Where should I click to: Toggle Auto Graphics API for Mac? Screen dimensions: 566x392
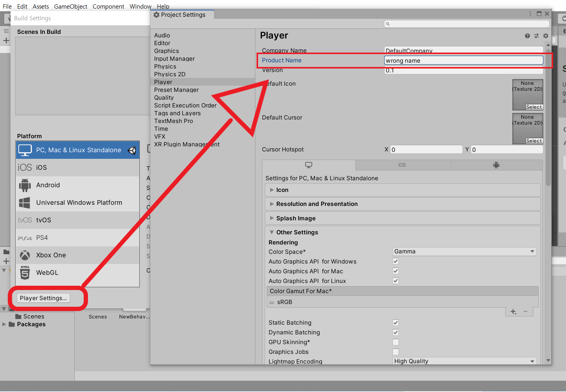coord(395,271)
